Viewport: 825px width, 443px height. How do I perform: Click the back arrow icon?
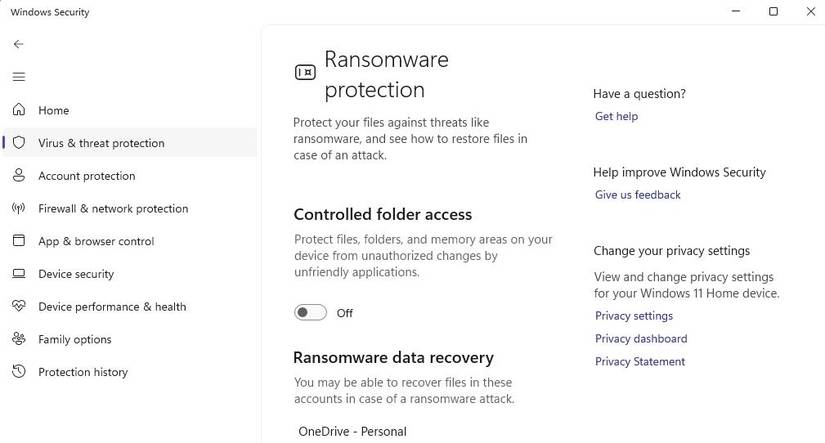(x=18, y=44)
